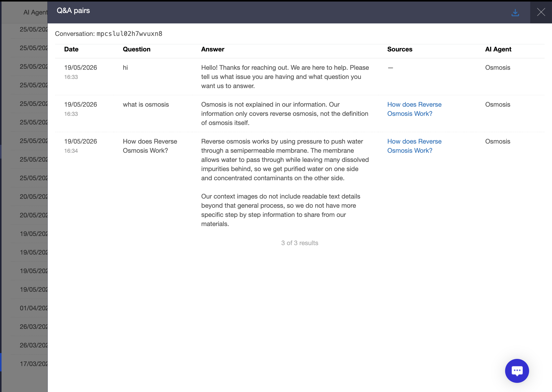
Task: Click the Question column header
Action: [x=137, y=49]
